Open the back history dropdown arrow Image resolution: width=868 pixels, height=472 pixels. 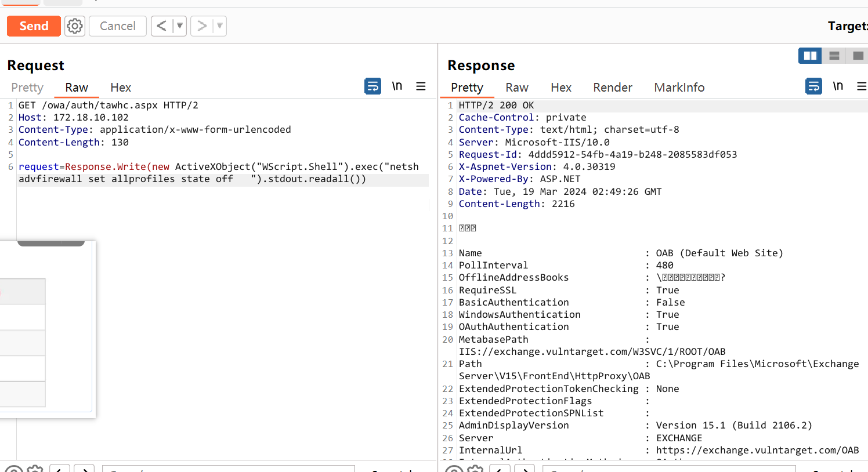(180, 26)
